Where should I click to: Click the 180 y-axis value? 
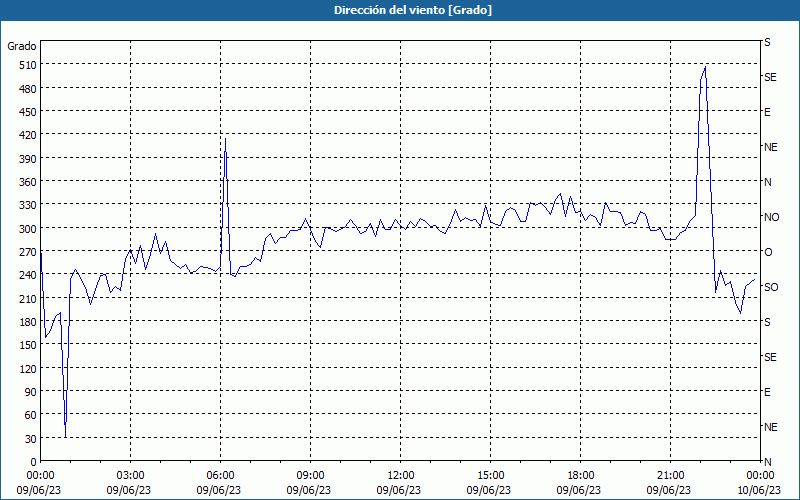click(27, 322)
